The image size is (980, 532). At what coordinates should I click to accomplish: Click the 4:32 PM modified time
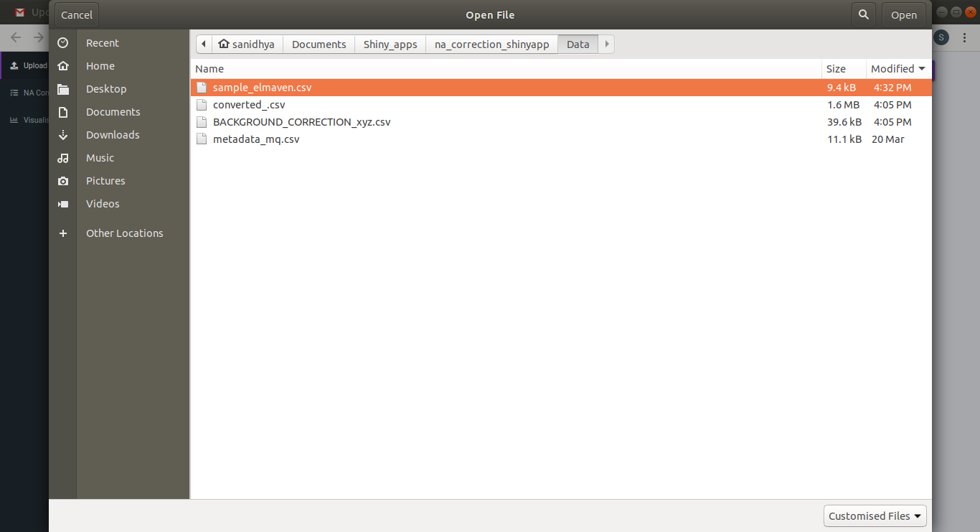click(892, 88)
